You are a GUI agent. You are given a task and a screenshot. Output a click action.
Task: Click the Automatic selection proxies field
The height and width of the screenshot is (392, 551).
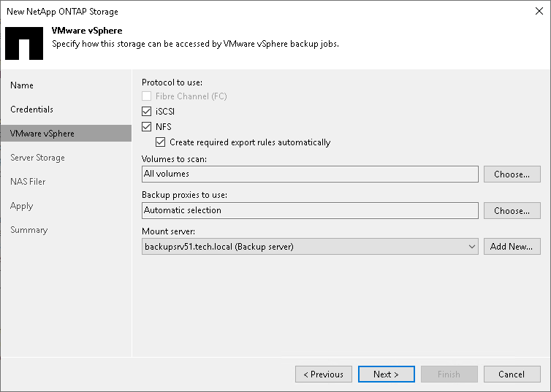click(x=310, y=210)
